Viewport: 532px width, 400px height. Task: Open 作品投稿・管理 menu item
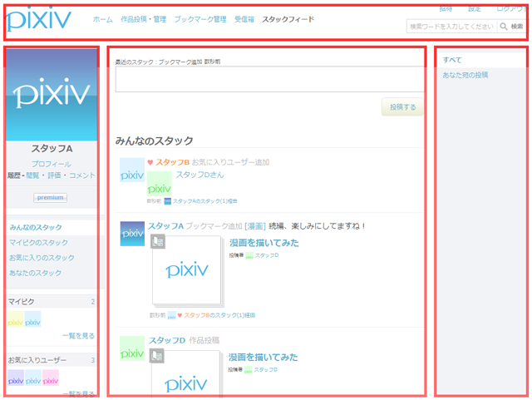pos(144,19)
